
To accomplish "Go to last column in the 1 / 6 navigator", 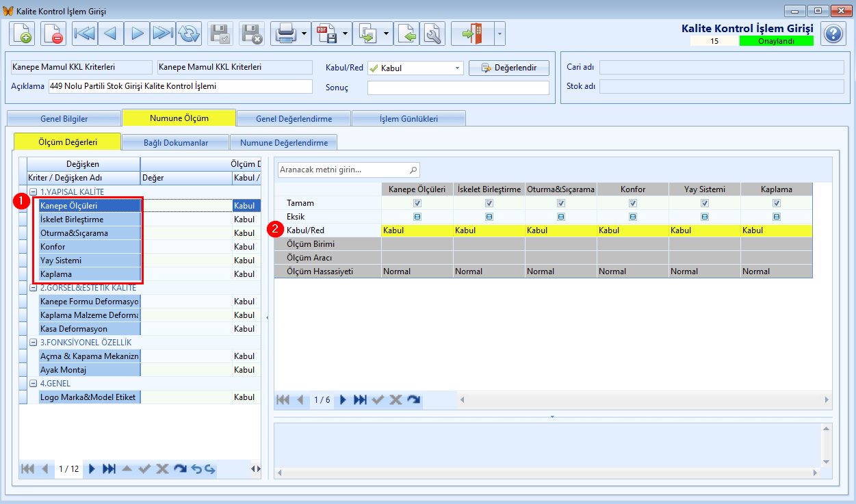I will click(360, 399).
